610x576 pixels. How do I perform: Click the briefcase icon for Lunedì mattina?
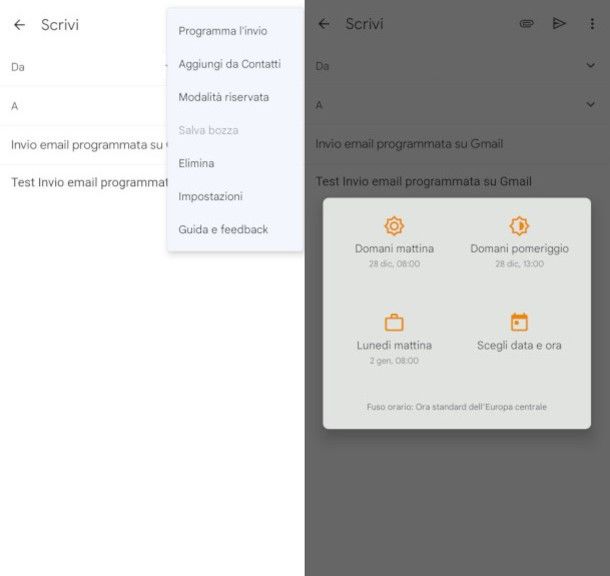tap(394, 322)
